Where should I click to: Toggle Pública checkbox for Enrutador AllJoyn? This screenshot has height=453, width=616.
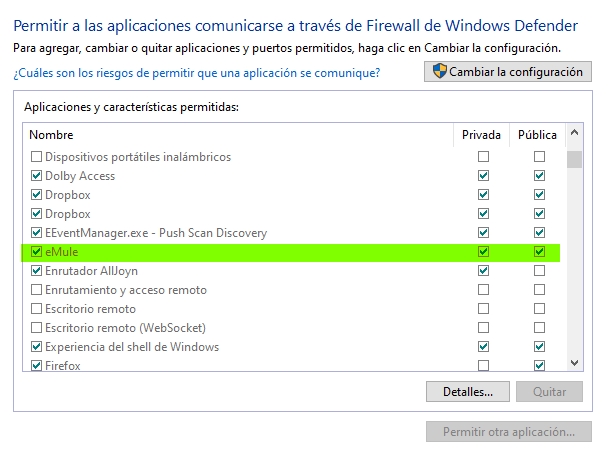pyautogui.click(x=539, y=271)
